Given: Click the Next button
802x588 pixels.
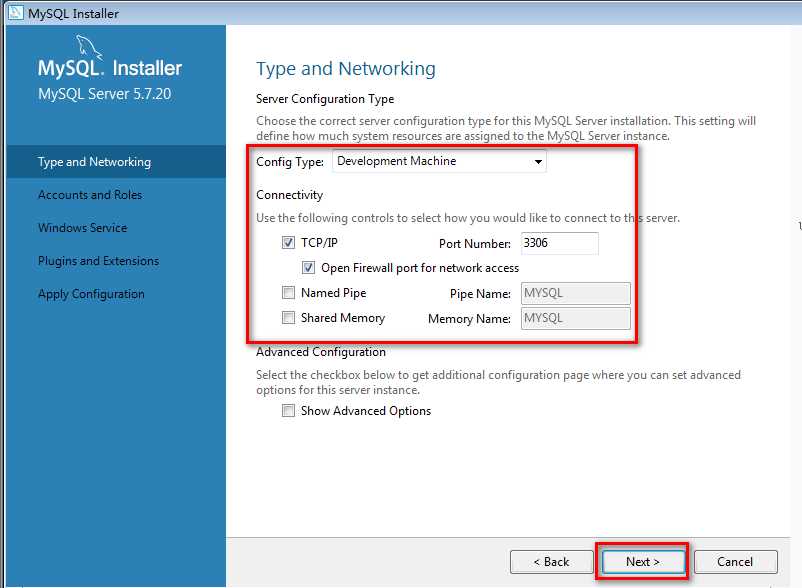Looking at the screenshot, I should [643, 562].
